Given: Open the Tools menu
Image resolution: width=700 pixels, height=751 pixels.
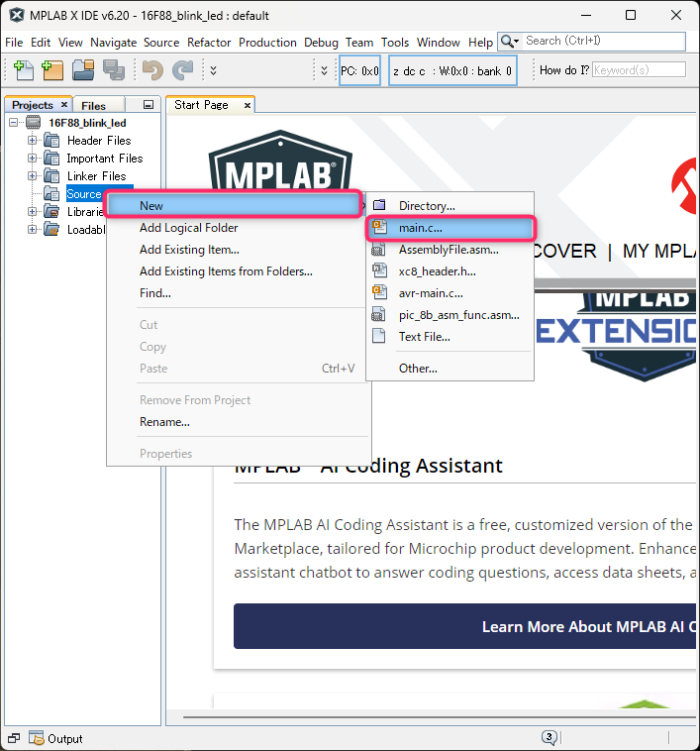Looking at the screenshot, I should 395,43.
